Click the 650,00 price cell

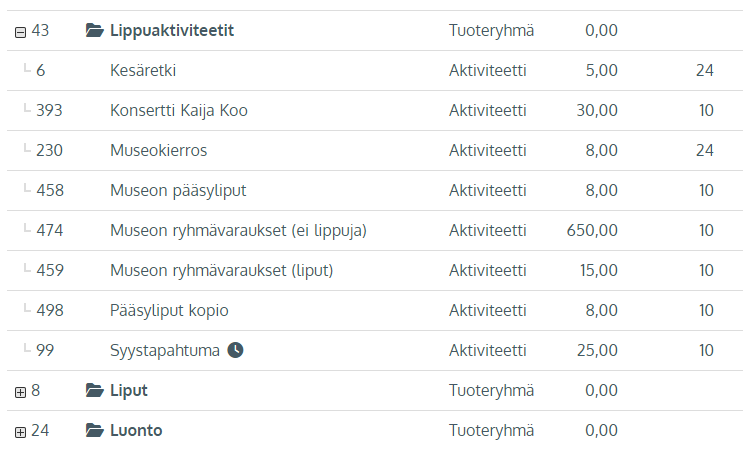coord(592,231)
